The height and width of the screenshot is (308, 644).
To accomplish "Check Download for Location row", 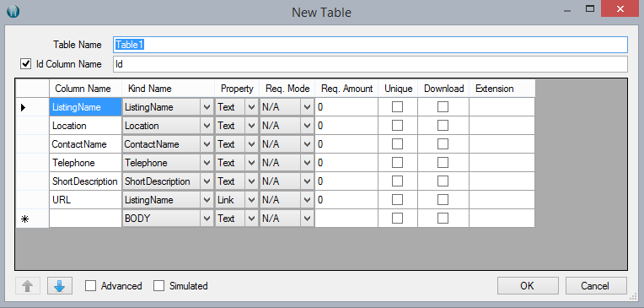I will [x=443, y=126].
